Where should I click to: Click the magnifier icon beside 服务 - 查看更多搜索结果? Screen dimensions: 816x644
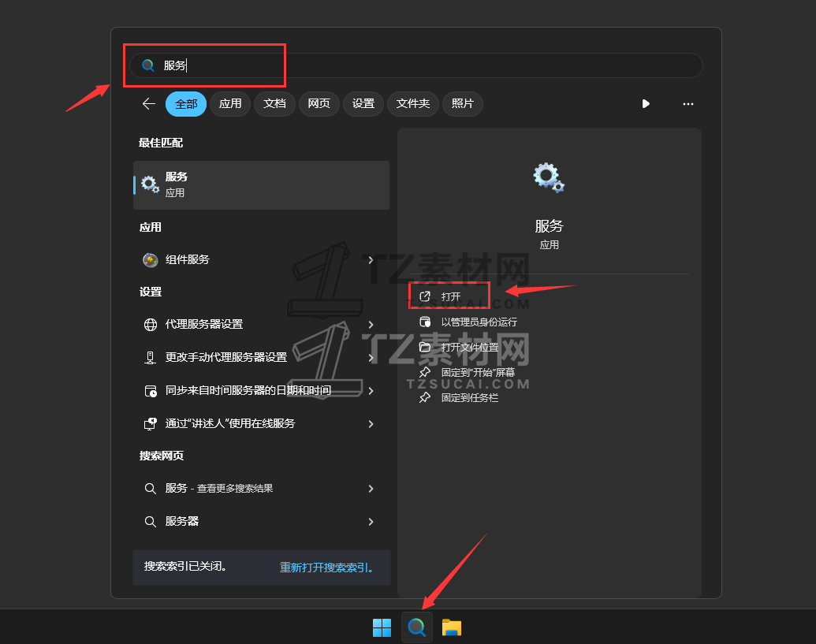click(151, 489)
